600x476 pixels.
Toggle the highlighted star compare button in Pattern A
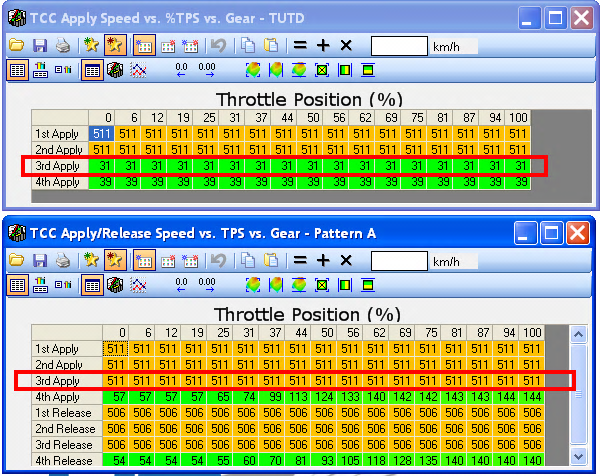(x=115, y=260)
